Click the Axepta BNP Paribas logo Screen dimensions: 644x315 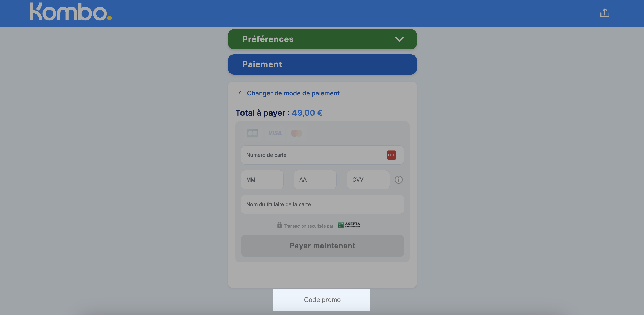[x=349, y=225]
